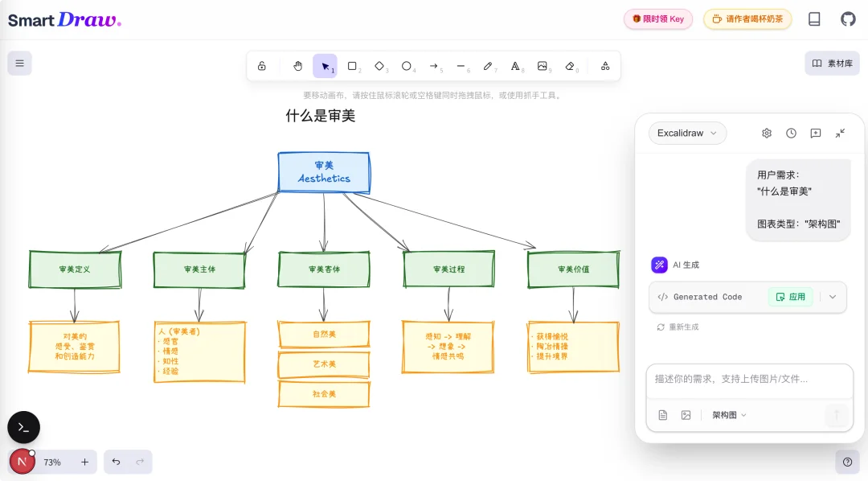Open the 素材库 panel
This screenshot has width=868, height=481.
(x=832, y=62)
